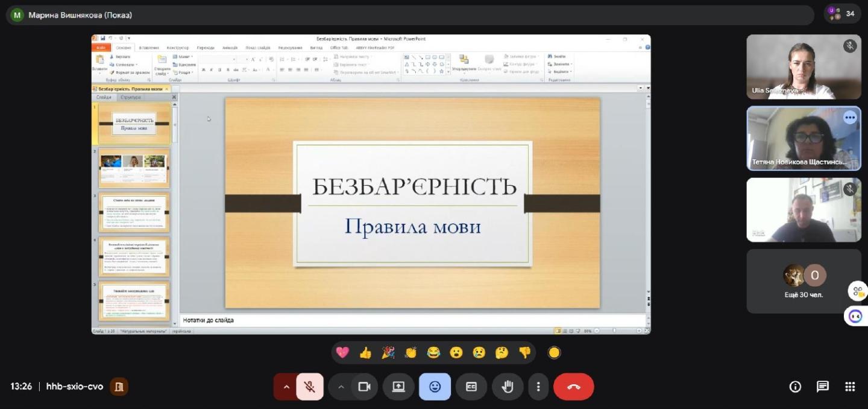Screen dimensions: 868x409
Task: Open the Файл tab in PowerPoint
Action: (x=101, y=48)
